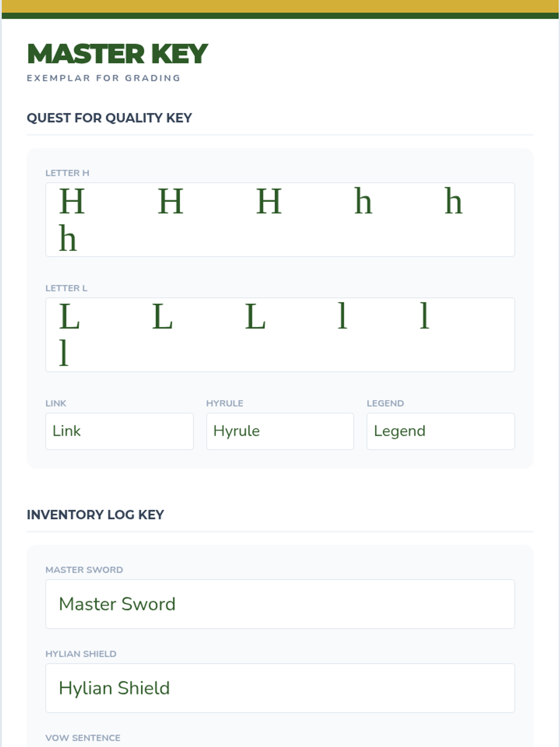The height and width of the screenshot is (747, 560).
Task: Click the Master Sword answer field
Action: click(280, 604)
